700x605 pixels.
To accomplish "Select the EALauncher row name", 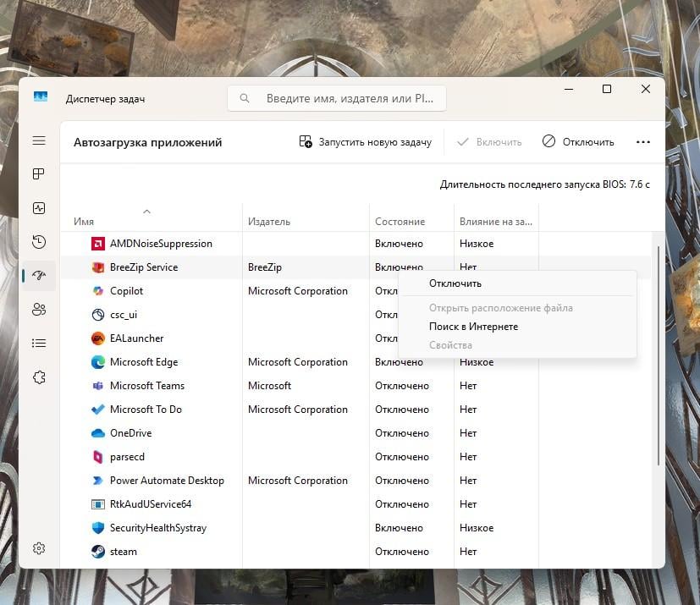I will click(x=136, y=338).
